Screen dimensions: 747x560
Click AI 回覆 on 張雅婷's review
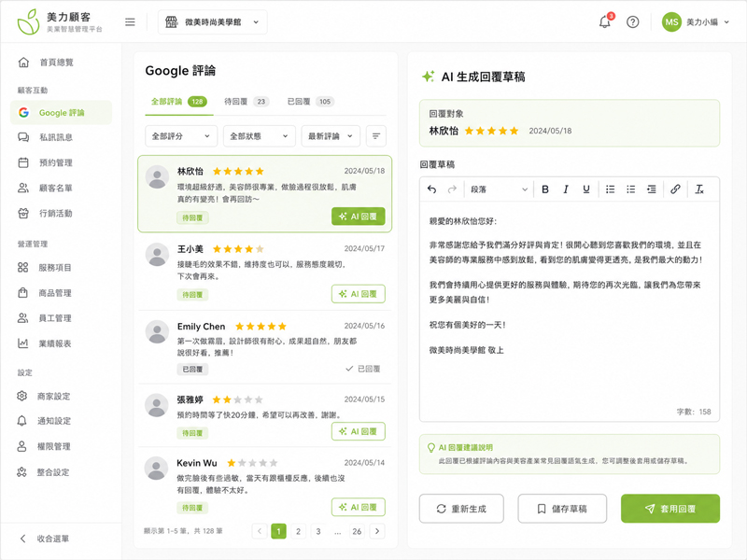(359, 431)
